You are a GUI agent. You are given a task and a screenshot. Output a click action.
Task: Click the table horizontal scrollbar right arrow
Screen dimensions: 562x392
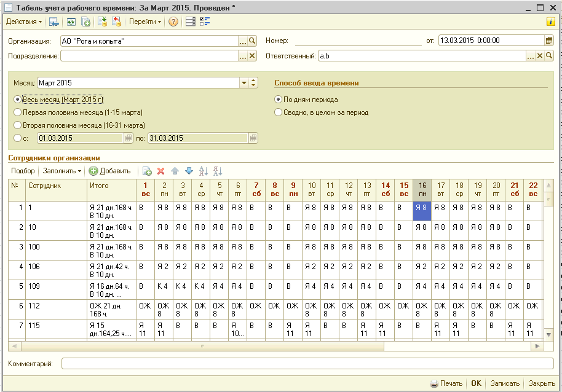click(537, 346)
